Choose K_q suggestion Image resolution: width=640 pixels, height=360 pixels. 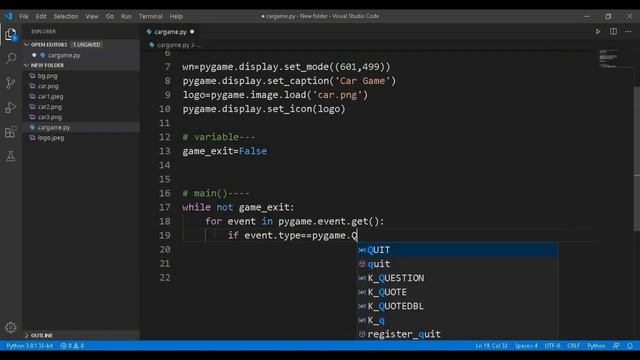(458, 320)
